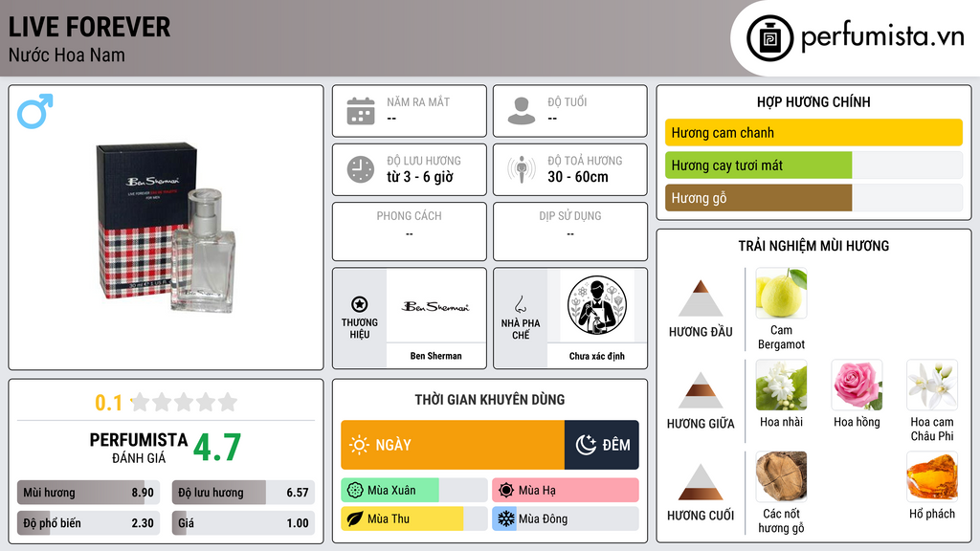The image size is (980, 551).
Task: Click the Hương đầu pyramid icon
Action: pos(701,298)
